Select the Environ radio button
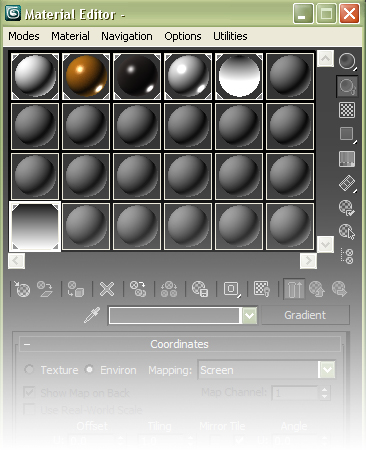 coord(89,370)
